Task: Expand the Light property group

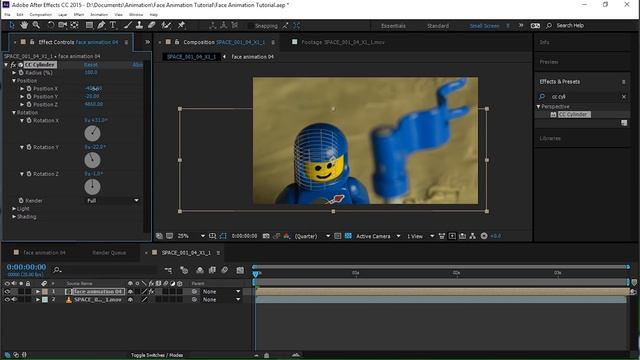Action: [x=14, y=209]
